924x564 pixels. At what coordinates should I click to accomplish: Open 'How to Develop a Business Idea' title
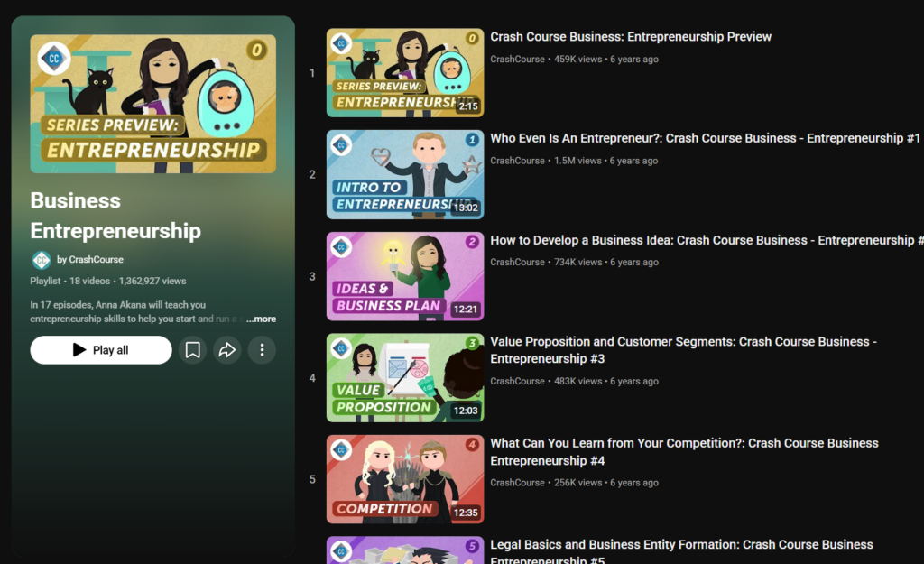[707, 240]
